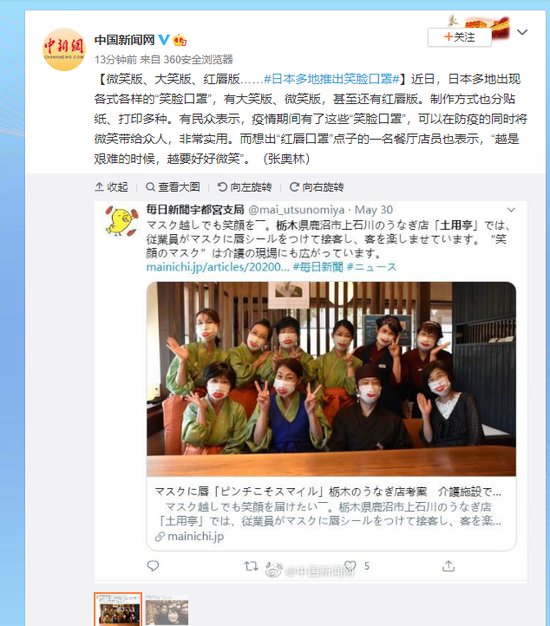Select the second image thumbnail
This screenshot has height=626, width=550.
coord(166,610)
